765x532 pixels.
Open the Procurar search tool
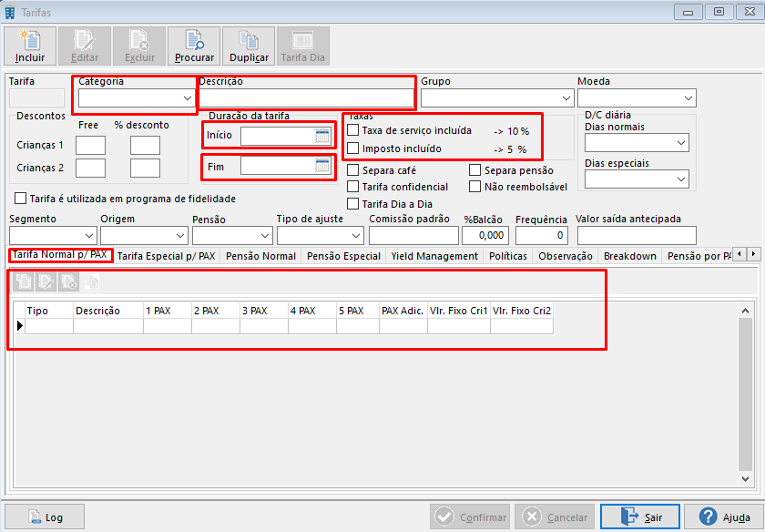click(x=194, y=46)
